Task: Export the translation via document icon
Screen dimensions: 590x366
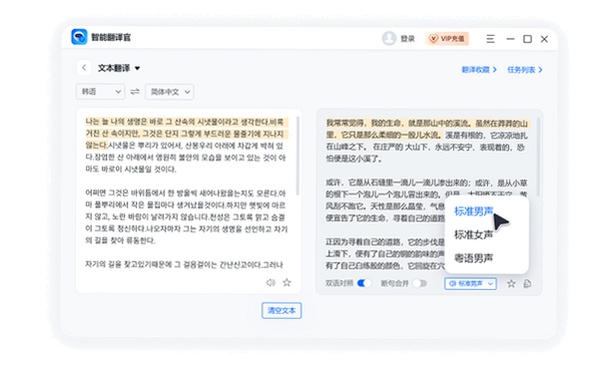Action: [x=528, y=284]
